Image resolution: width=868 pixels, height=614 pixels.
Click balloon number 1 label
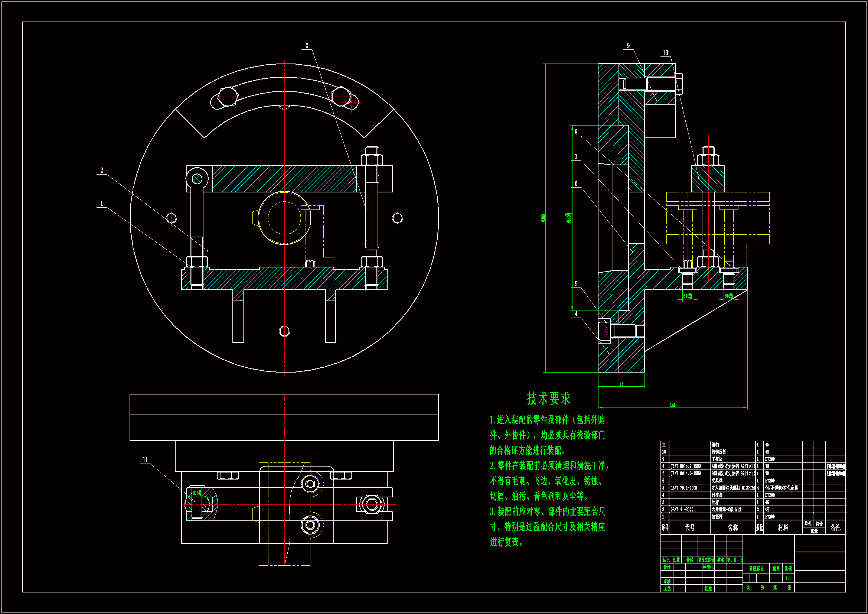[101, 204]
